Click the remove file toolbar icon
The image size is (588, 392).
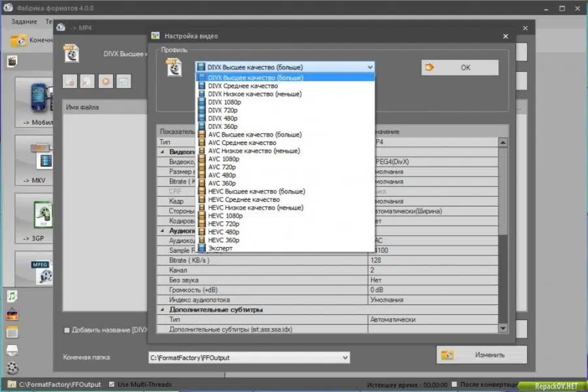(x=87, y=82)
